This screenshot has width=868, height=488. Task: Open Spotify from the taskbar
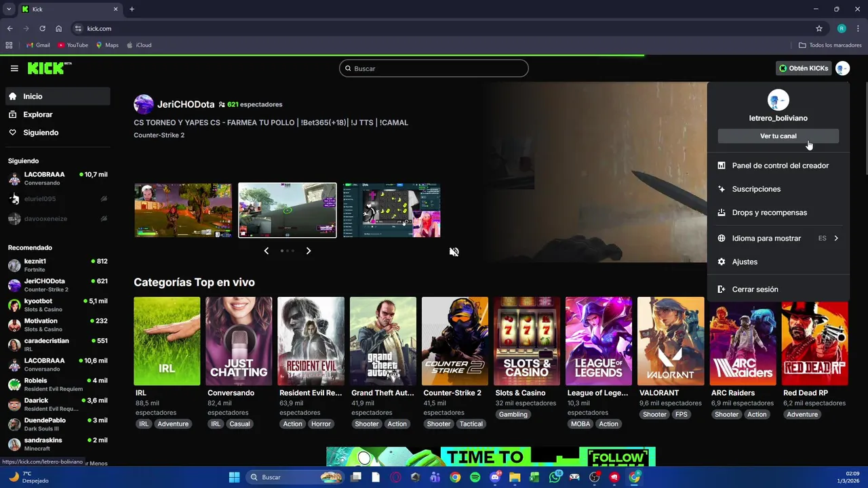click(x=475, y=477)
